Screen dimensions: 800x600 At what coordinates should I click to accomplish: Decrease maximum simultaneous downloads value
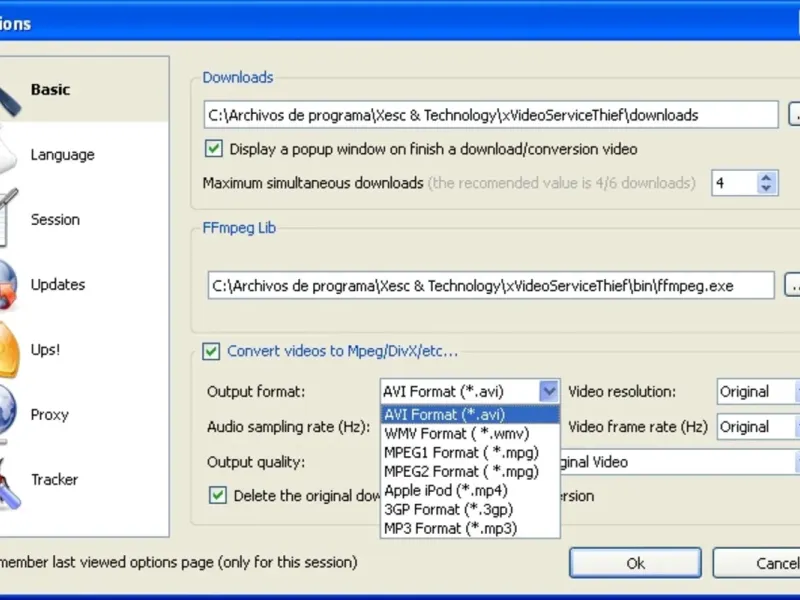point(766,188)
